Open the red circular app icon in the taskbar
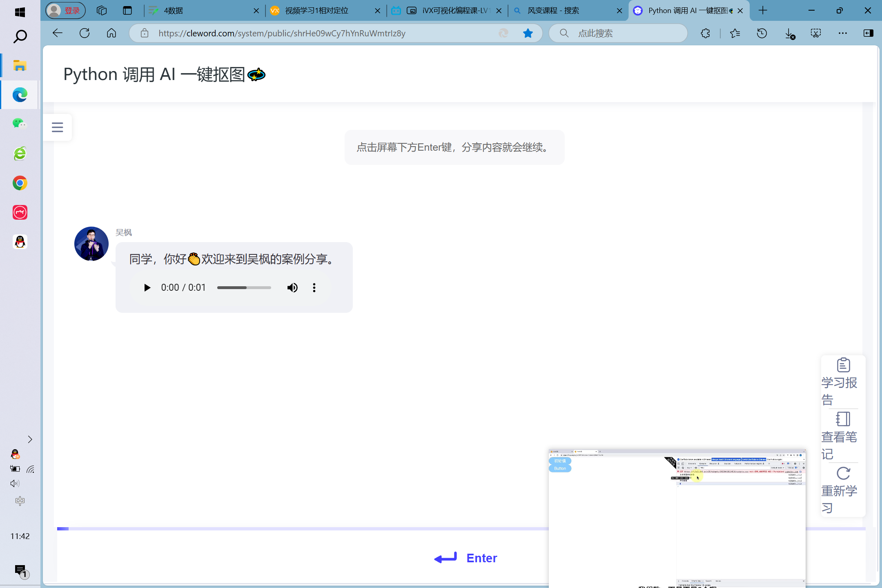 [x=20, y=212]
